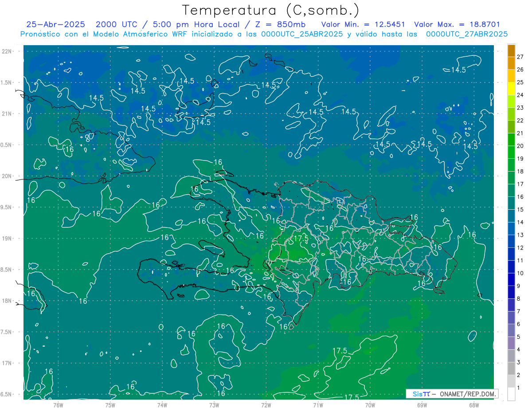Click the '22N' latitude axis label

point(7,51)
